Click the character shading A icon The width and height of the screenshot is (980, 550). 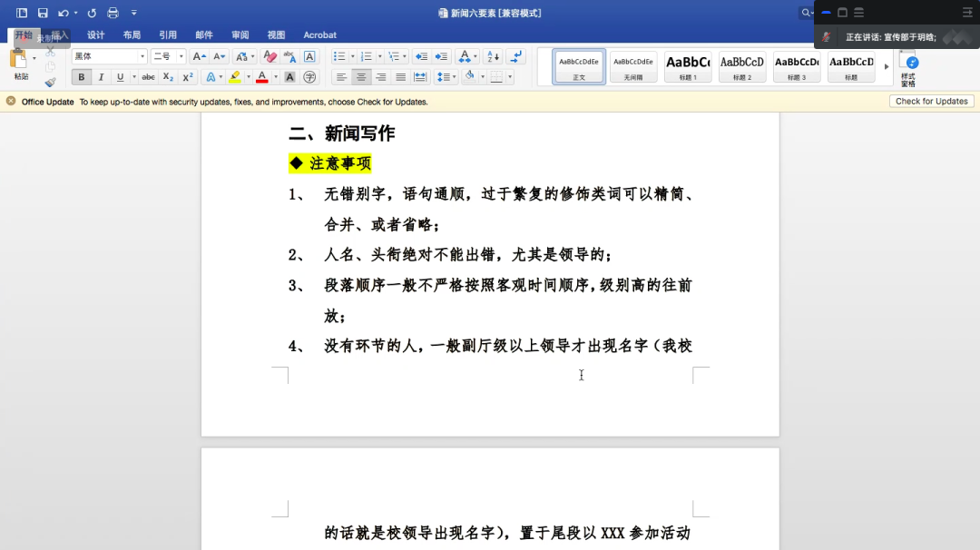[x=289, y=77]
